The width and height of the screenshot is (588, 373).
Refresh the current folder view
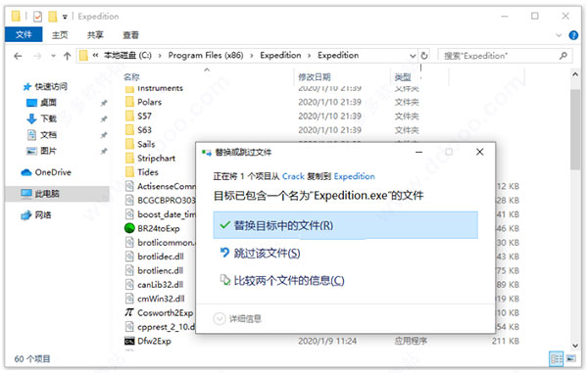click(424, 56)
